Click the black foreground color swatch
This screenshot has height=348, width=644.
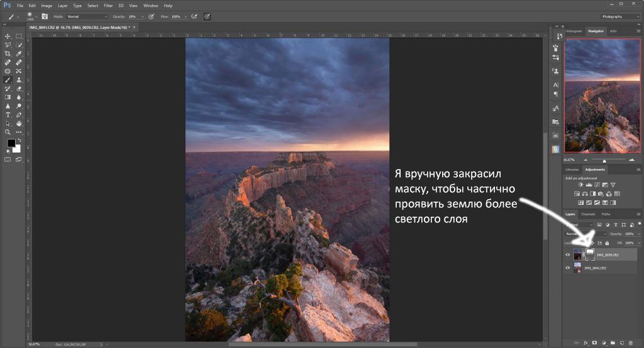[x=11, y=144]
